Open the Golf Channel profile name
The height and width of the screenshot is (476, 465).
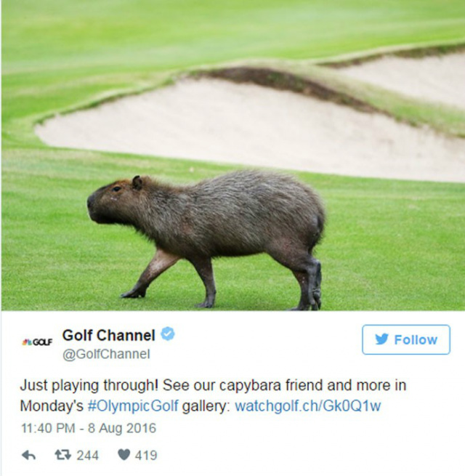pyautogui.click(x=109, y=335)
